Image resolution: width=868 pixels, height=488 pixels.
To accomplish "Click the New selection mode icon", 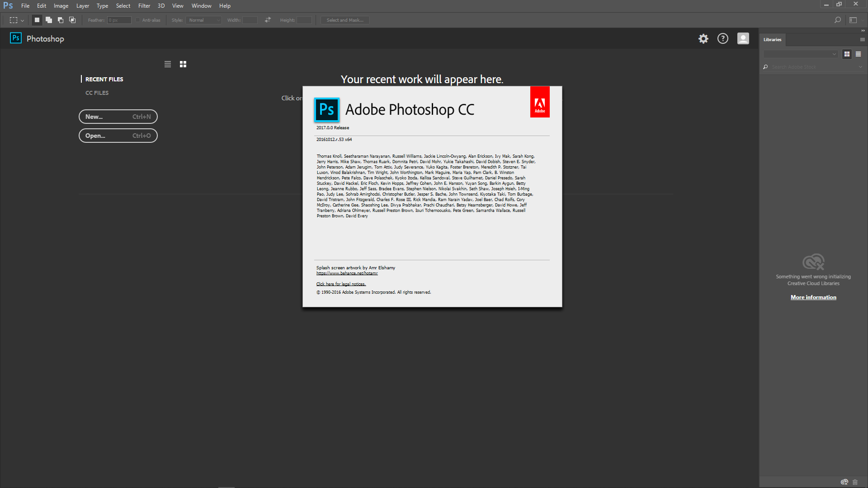I will 37,20.
